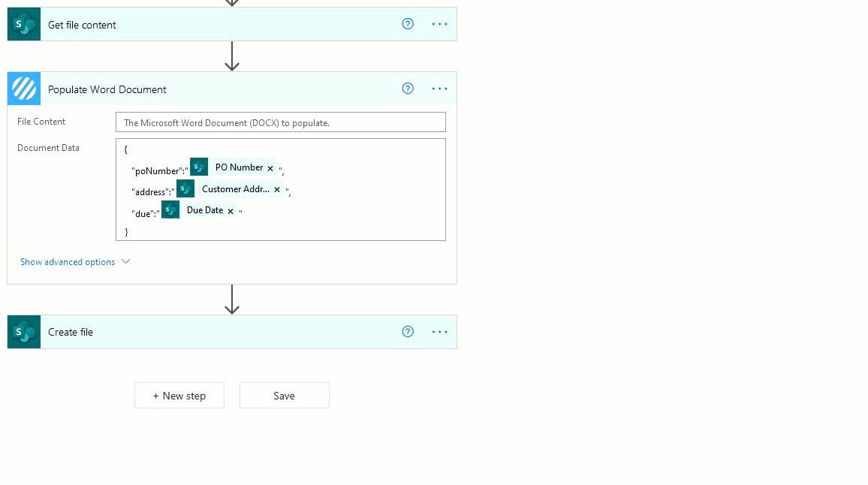Expand the Create file step header
This screenshot has height=485, width=868.
(x=232, y=332)
